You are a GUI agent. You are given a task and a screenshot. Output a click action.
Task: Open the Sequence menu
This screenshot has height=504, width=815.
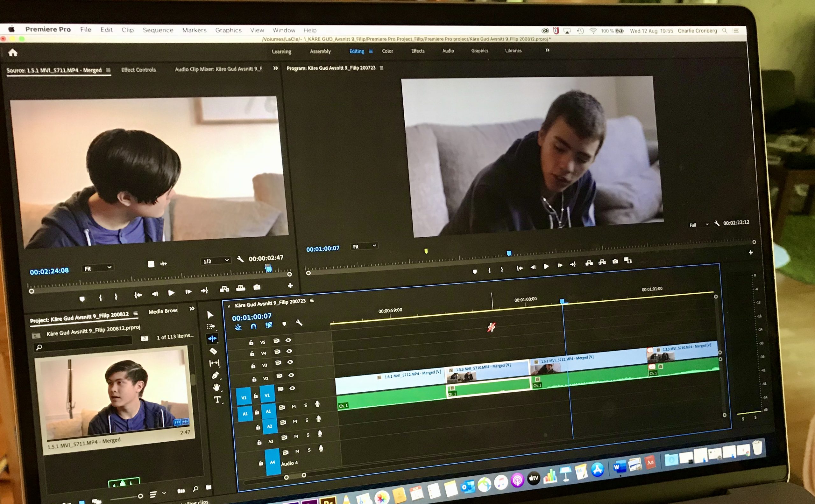[x=158, y=30]
